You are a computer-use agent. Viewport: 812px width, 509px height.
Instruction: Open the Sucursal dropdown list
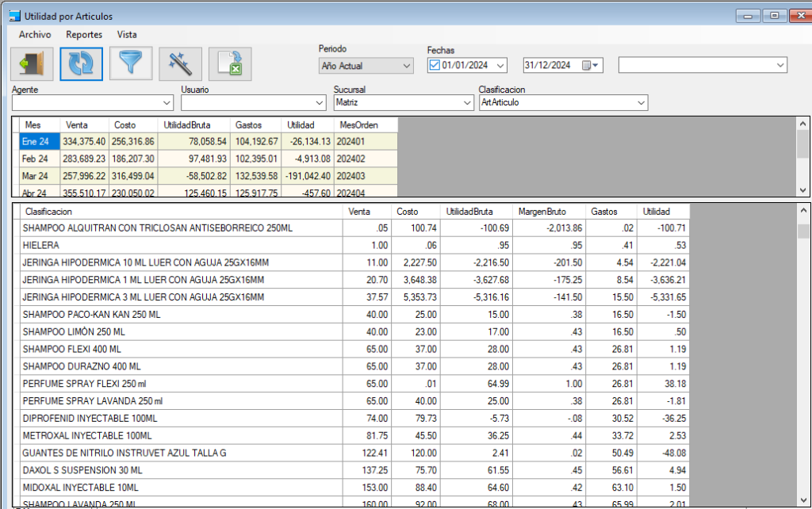coord(466,103)
